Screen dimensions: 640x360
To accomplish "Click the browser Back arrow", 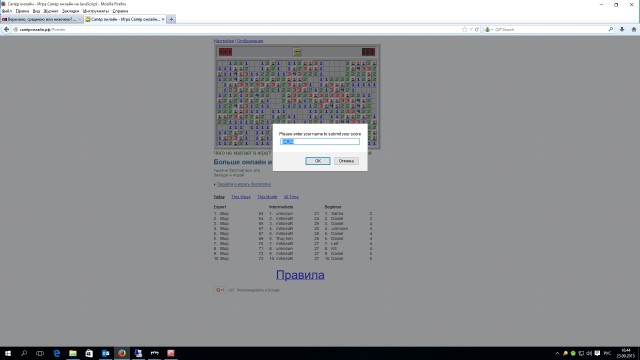I will point(6,29).
